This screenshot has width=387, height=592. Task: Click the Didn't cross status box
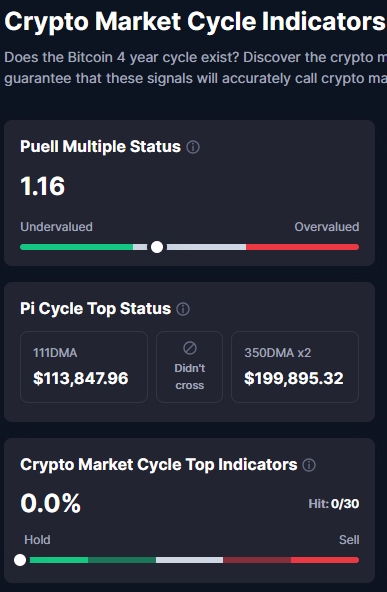190,367
